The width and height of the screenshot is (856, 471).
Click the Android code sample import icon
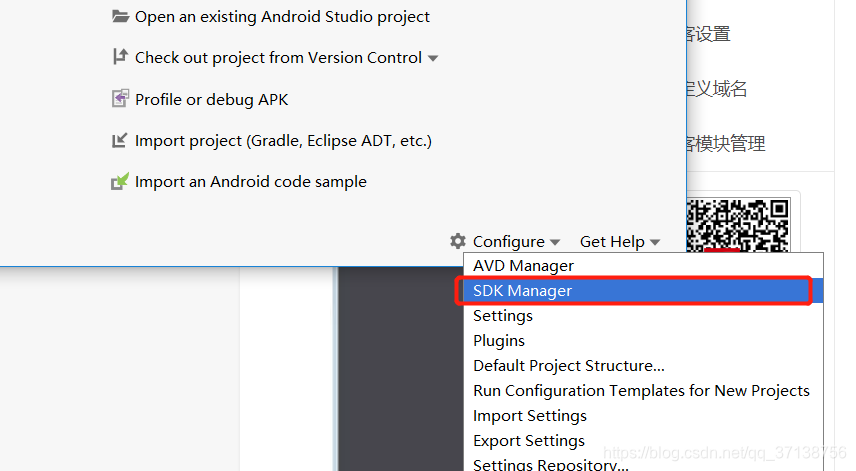(x=120, y=181)
